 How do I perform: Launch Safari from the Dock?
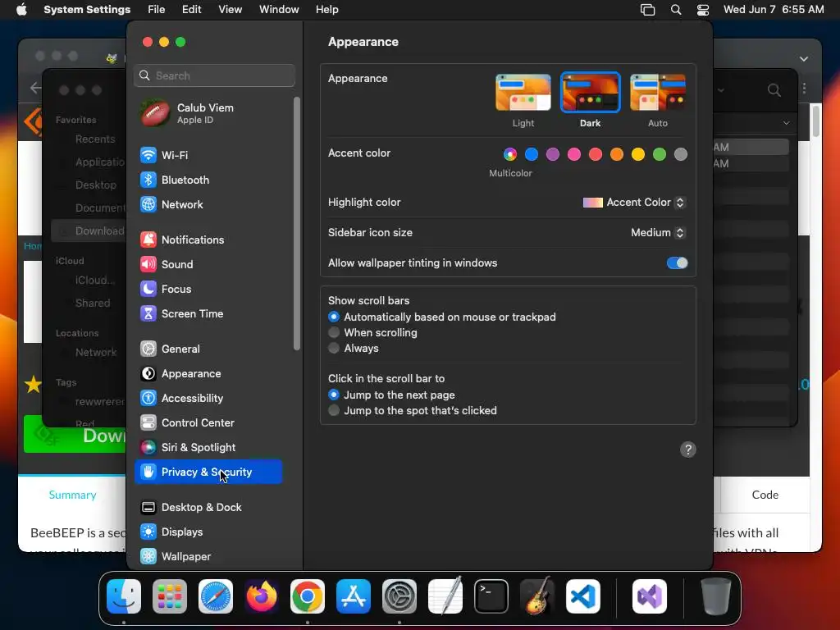(x=216, y=596)
